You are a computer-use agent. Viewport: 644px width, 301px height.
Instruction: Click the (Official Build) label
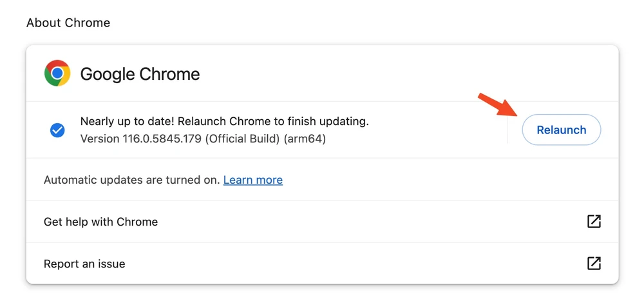point(243,139)
